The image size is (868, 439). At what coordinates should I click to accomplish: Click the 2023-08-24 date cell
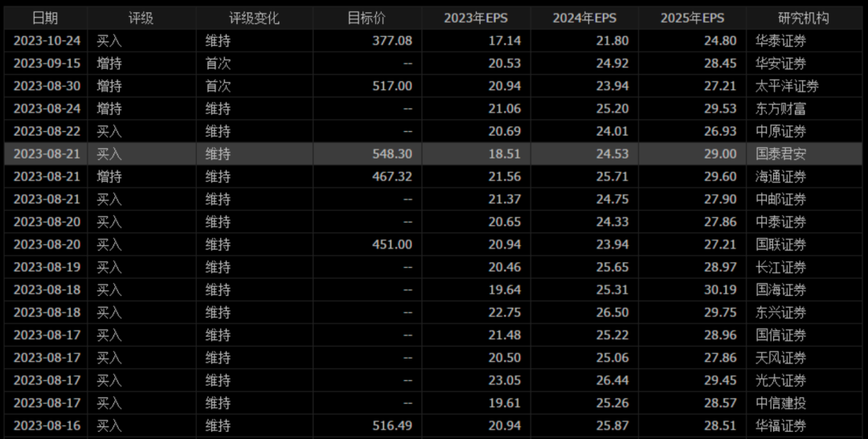[x=47, y=109]
